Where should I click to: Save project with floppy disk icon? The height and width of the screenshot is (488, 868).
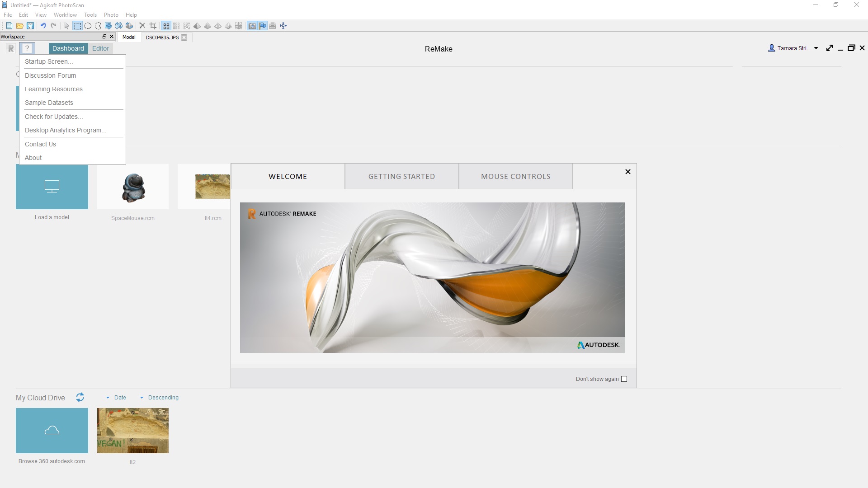pyautogui.click(x=30, y=26)
